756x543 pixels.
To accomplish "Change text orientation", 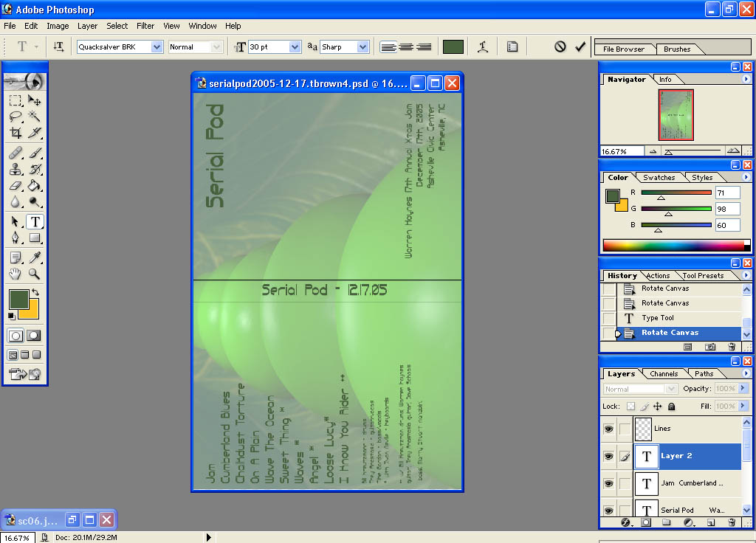I will [x=58, y=46].
